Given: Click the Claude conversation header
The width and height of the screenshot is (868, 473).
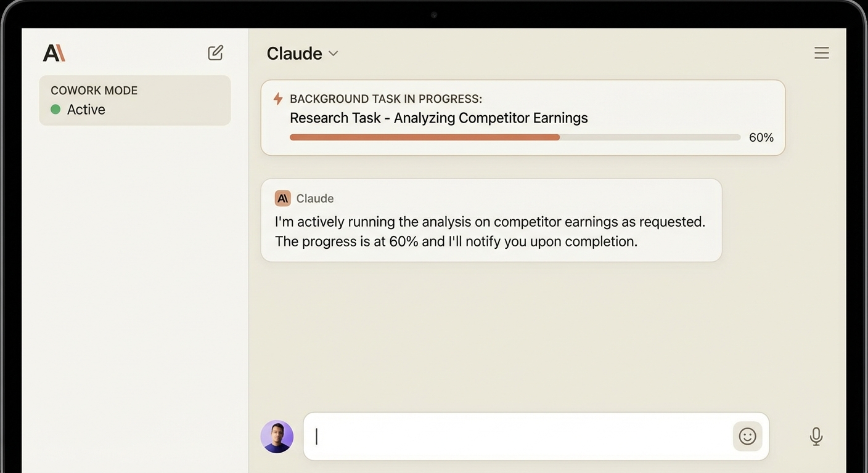Looking at the screenshot, I should click(x=294, y=53).
